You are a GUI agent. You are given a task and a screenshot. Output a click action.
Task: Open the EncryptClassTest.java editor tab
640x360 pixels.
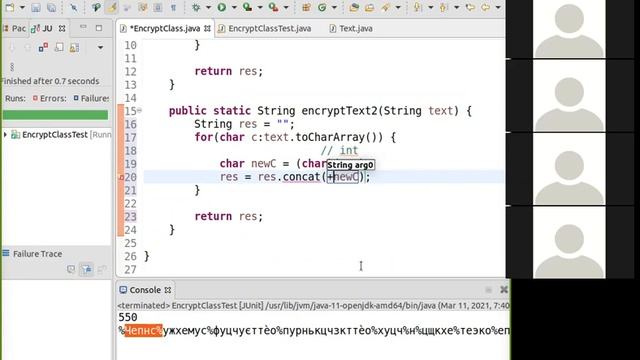pyautogui.click(x=264, y=29)
